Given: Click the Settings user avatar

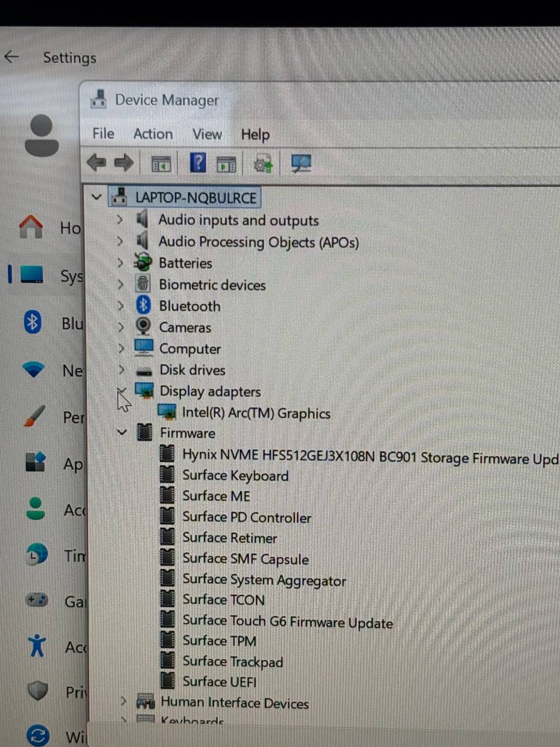Looking at the screenshot, I should 42,135.
